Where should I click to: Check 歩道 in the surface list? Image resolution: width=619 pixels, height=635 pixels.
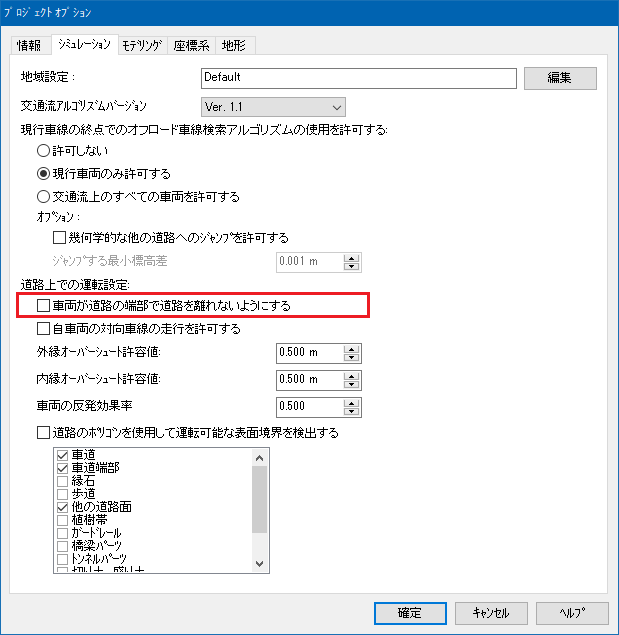coord(62,494)
